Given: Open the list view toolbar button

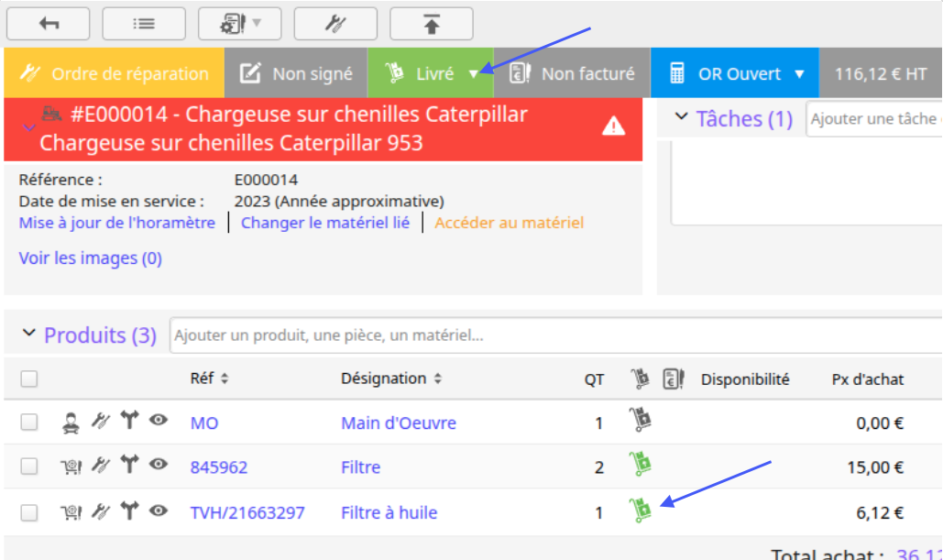Looking at the screenshot, I should tap(144, 24).
